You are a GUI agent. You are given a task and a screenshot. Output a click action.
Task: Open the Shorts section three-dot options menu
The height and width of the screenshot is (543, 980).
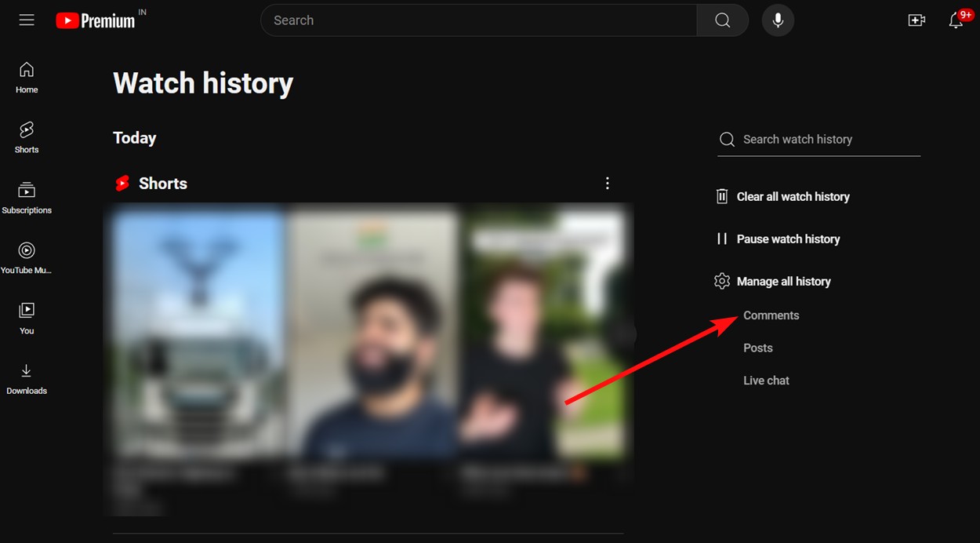click(x=608, y=183)
